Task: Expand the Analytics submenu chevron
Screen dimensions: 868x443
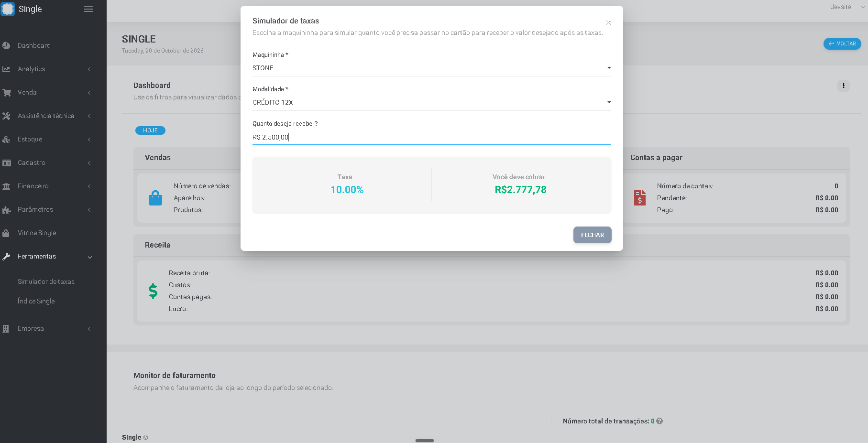Action: pyautogui.click(x=89, y=69)
